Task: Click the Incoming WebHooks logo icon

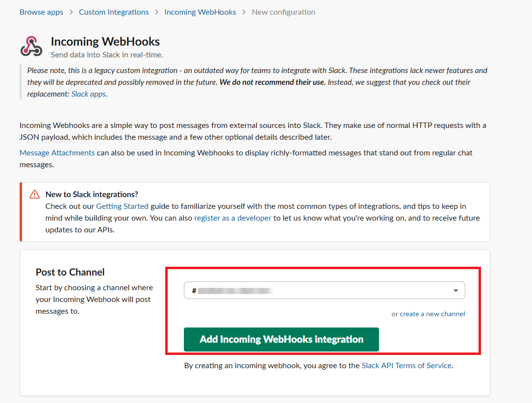Action: click(31, 46)
